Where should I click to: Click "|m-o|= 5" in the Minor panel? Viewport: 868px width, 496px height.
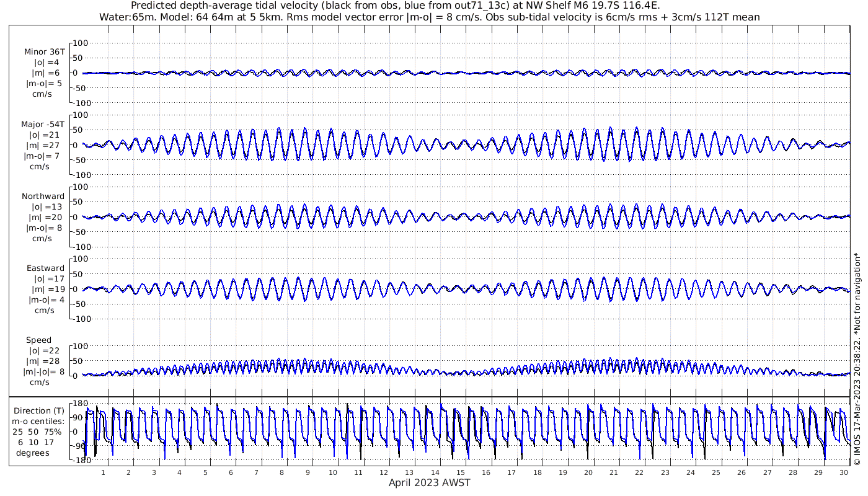[43, 84]
